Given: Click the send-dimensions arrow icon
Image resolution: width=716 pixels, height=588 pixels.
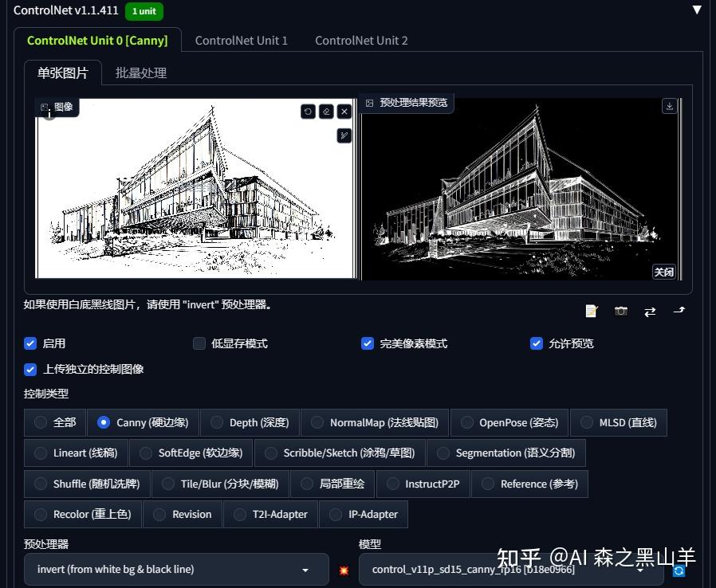Looking at the screenshot, I should [679, 312].
